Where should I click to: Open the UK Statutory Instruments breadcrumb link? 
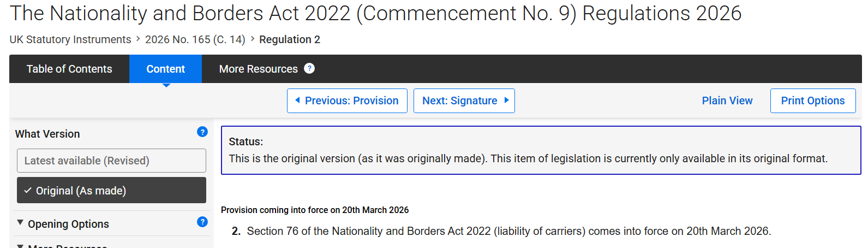point(70,39)
